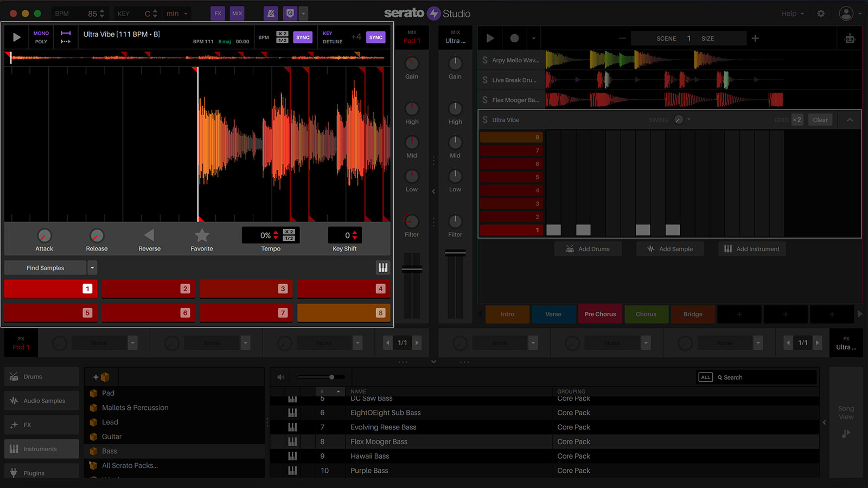The image size is (868, 488).
Task: Click the record button in sequencer
Action: 514,38
